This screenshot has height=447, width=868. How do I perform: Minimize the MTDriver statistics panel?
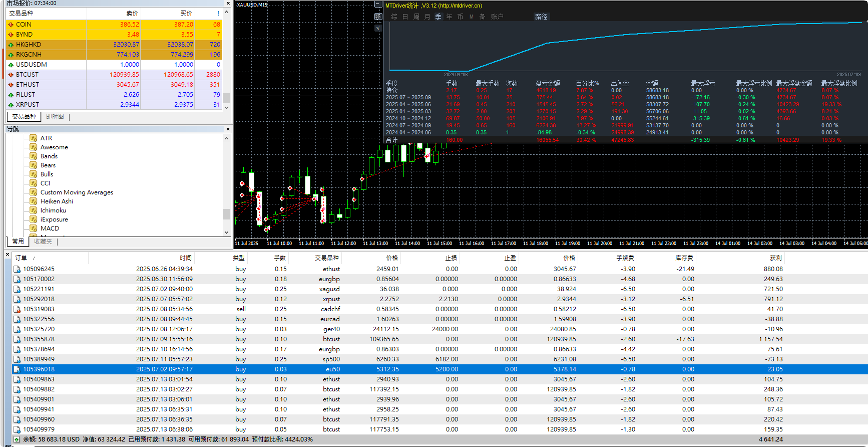click(378, 5)
